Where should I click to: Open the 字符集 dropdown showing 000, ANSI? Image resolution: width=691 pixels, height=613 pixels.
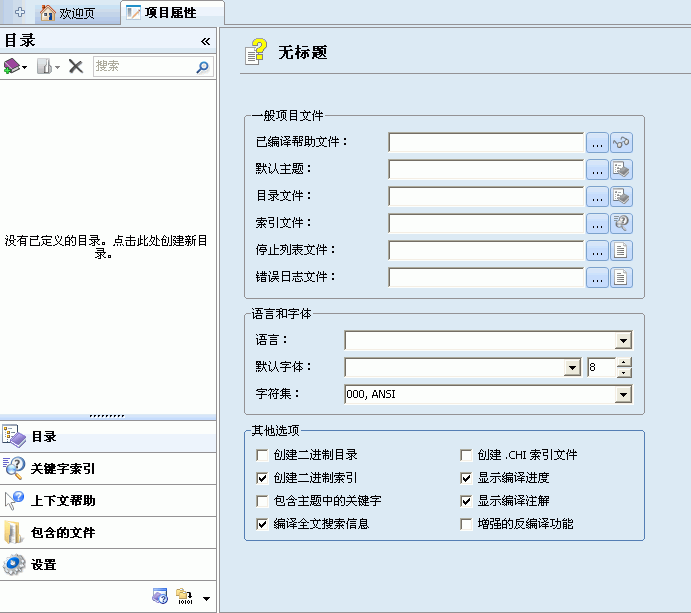coord(623,394)
